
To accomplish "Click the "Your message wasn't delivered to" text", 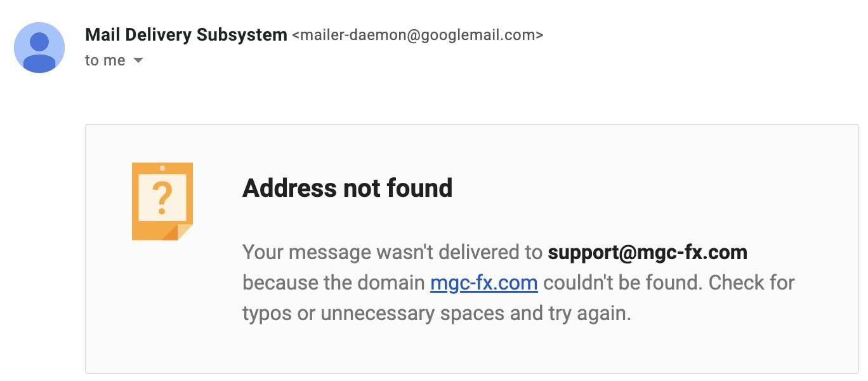I will click(392, 253).
